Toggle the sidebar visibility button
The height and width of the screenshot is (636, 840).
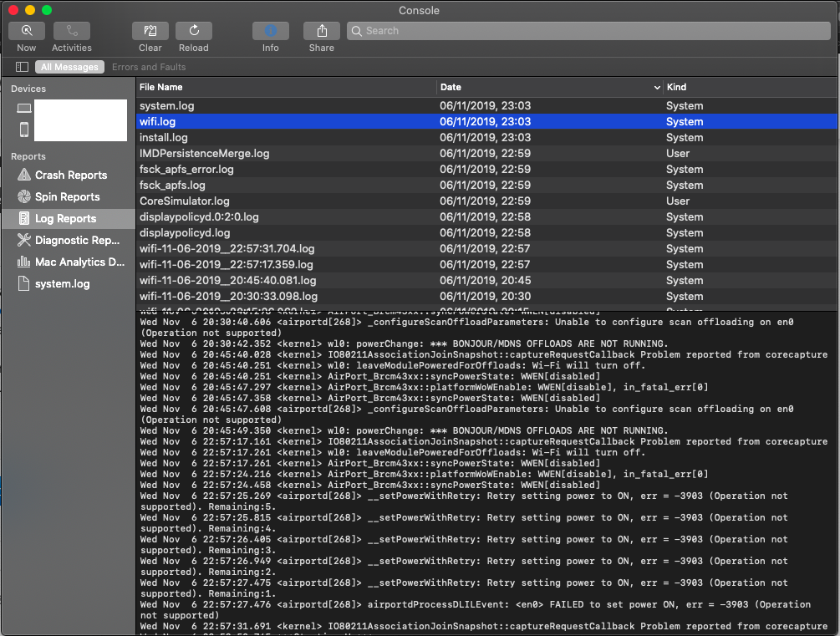point(21,67)
